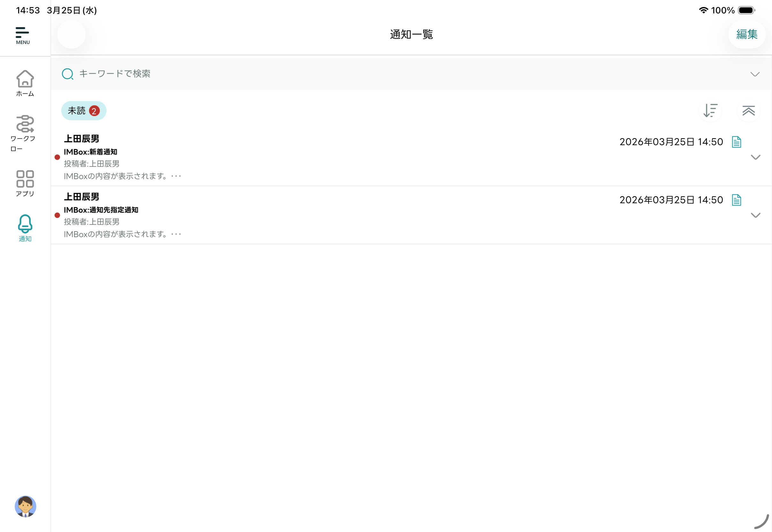Viewport: 772px width, 532px height.
Task: Mark unread dot on 通知先指定通知 item
Action: [x=57, y=215]
